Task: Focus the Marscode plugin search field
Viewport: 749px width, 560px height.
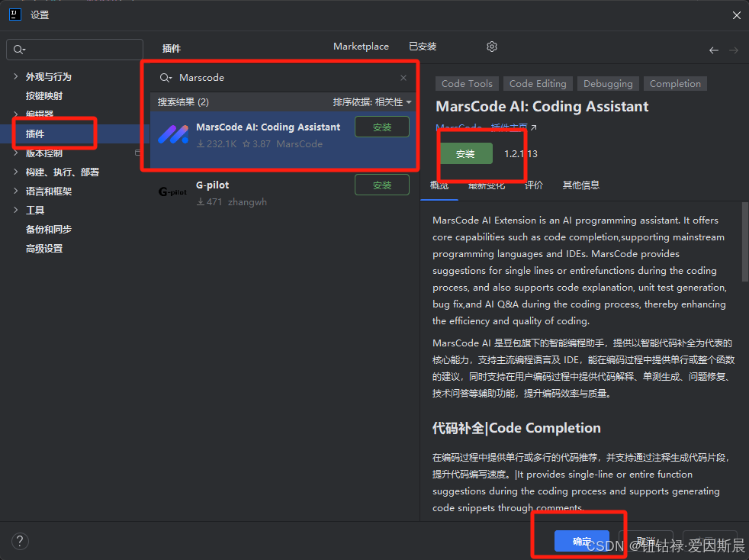Action: [284, 77]
